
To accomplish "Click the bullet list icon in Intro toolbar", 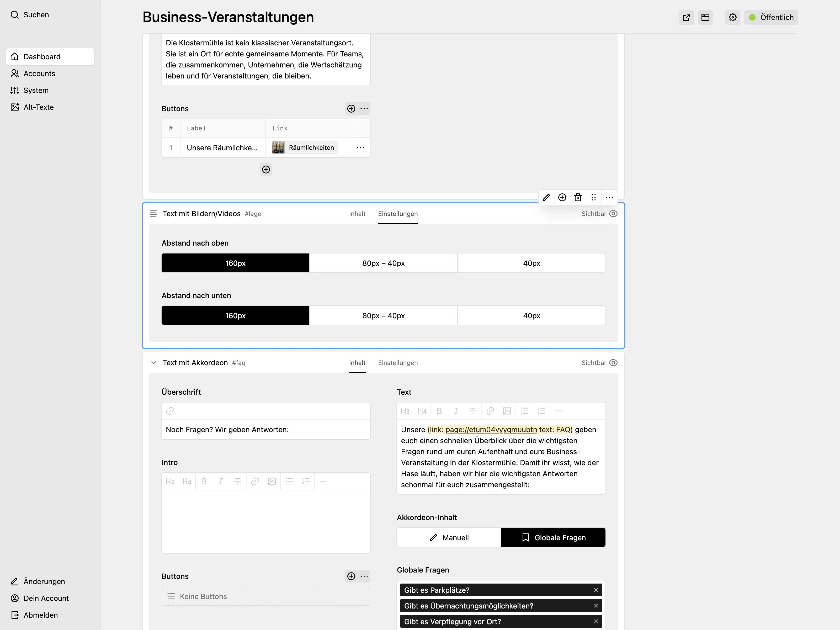I will (289, 481).
